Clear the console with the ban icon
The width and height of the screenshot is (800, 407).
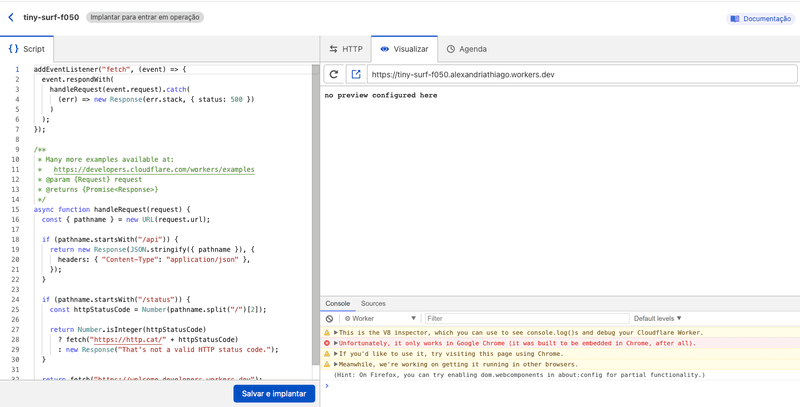pos(329,318)
